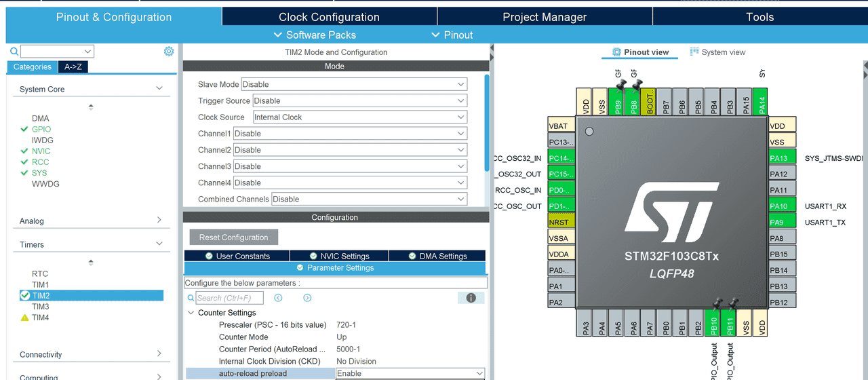The width and height of the screenshot is (868, 380).
Task: Switch to System view
Action: 717,52
